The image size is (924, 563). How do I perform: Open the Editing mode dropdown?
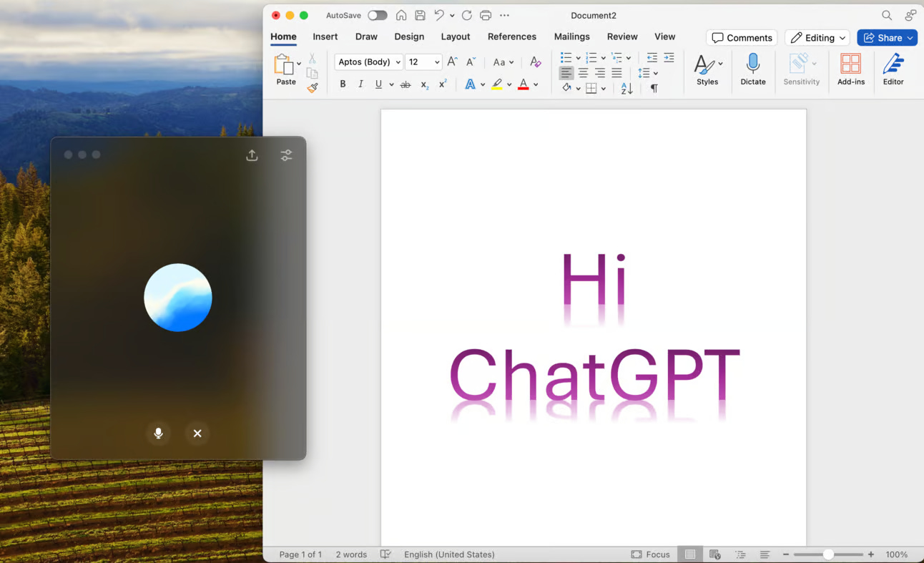[817, 38]
